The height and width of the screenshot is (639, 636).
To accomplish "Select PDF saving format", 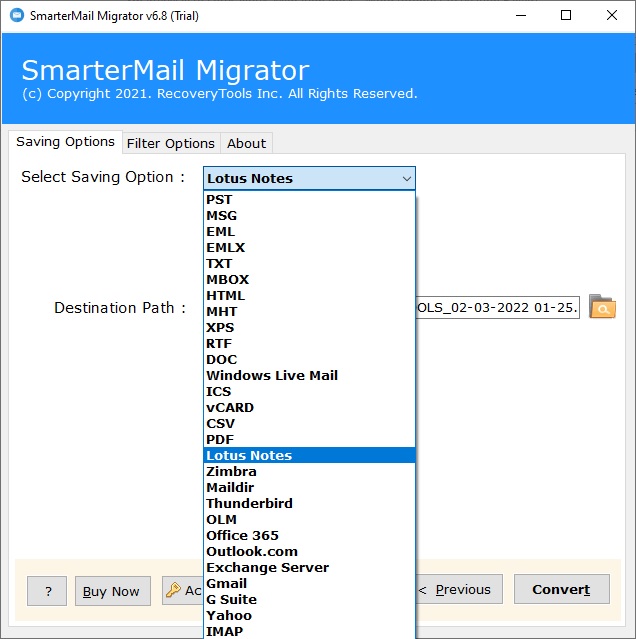I will pyautogui.click(x=309, y=439).
